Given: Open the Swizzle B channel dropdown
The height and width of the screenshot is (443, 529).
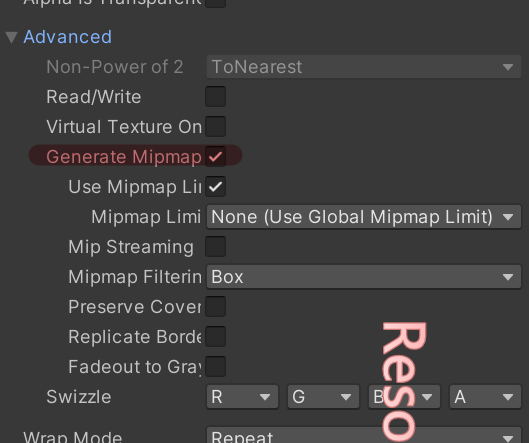Looking at the screenshot, I should 404,397.
